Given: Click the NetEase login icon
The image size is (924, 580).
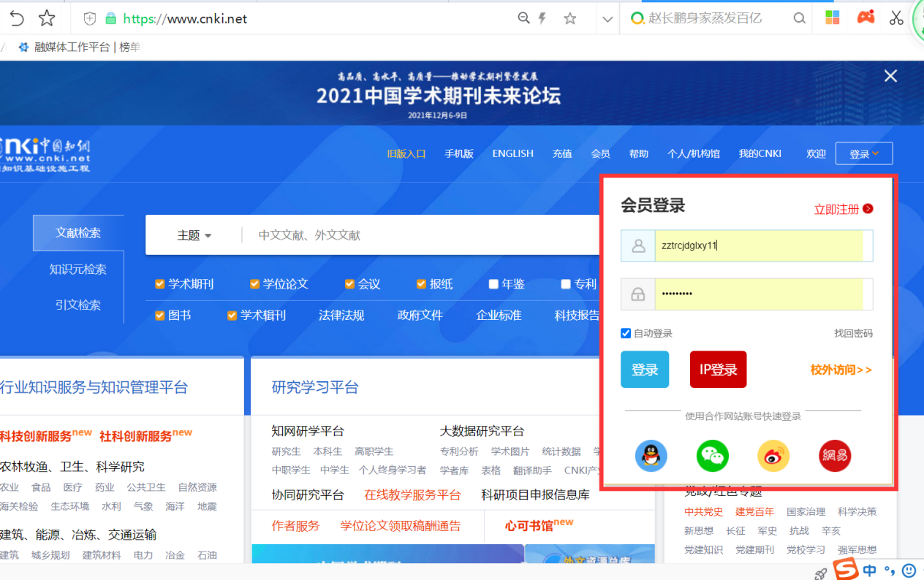Looking at the screenshot, I should tap(835, 457).
